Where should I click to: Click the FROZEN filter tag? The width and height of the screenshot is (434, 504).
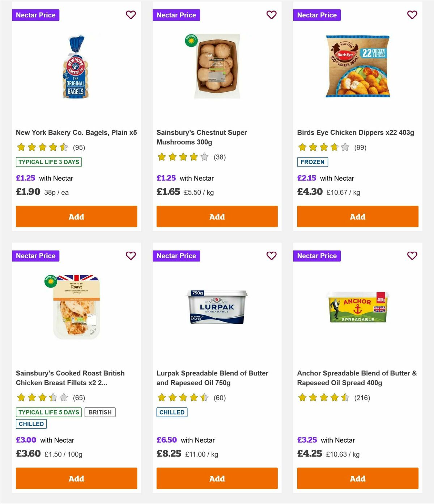point(313,162)
